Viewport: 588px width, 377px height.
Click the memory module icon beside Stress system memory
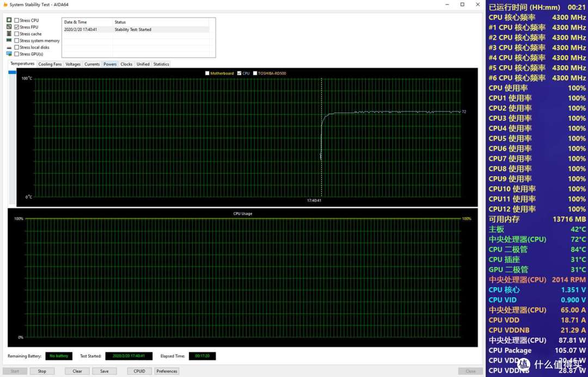coord(9,40)
